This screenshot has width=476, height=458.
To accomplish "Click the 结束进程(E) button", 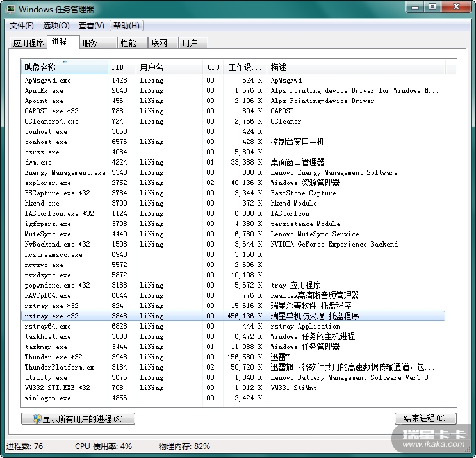I will pos(425,418).
